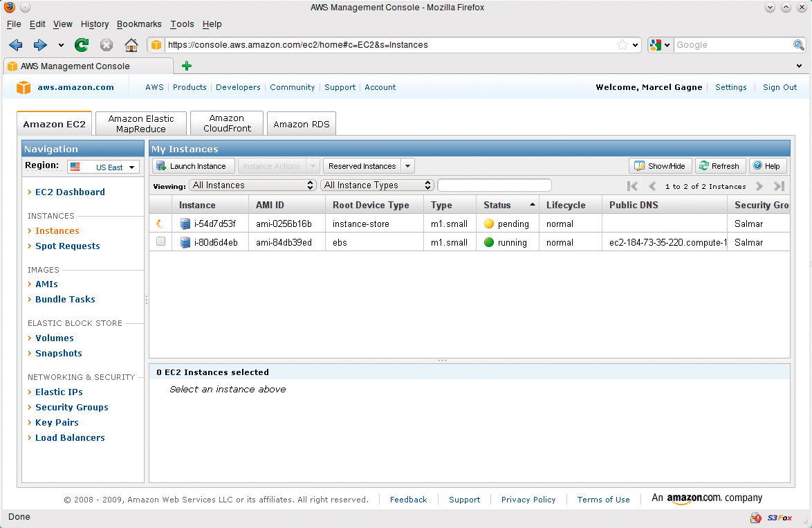This screenshot has width=812, height=528.
Task: Sort by the Status column header
Action: 508,205
